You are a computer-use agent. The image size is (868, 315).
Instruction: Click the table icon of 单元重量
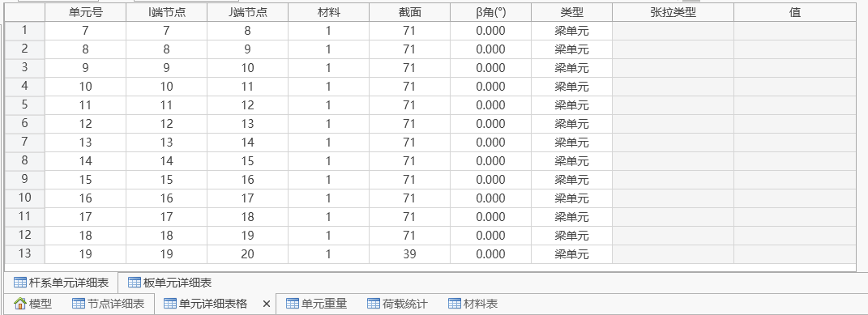[293, 304]
